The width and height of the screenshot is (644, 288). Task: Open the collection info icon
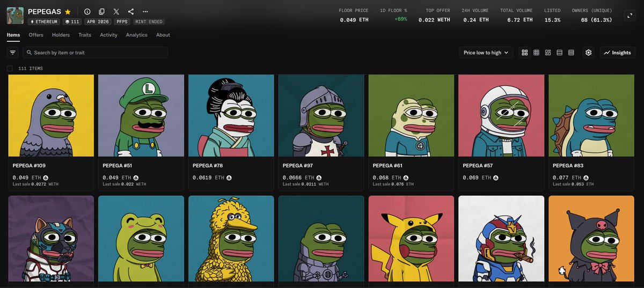click(87, 11)
